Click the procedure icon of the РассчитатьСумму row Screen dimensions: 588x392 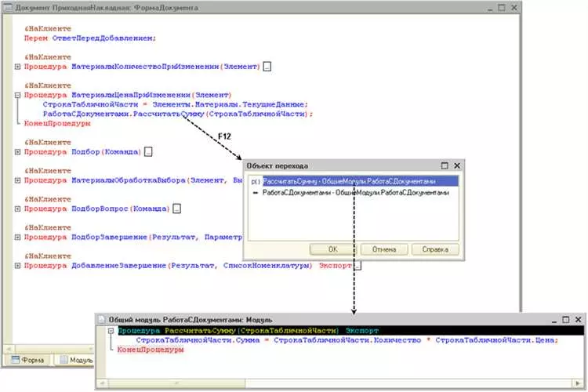click(256, 182)
